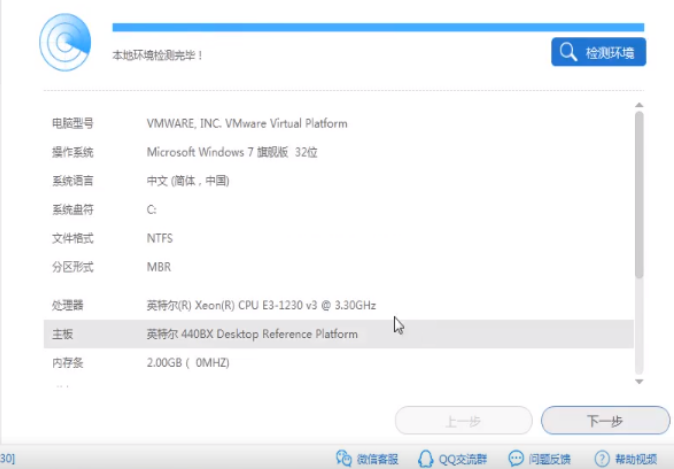Click the C: drive value
Screen dimensions: 674x469
pos(151,209)
